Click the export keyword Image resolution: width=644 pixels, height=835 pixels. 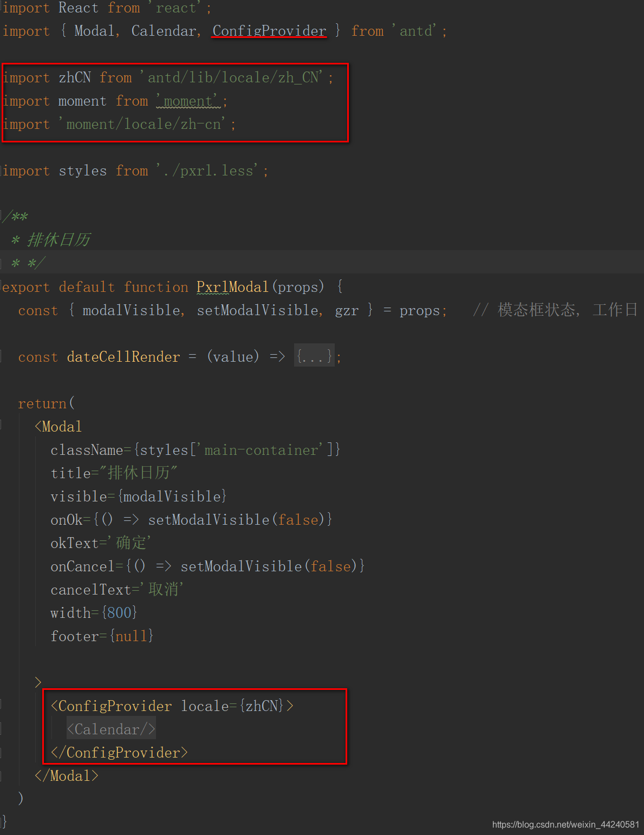[25, 287]
